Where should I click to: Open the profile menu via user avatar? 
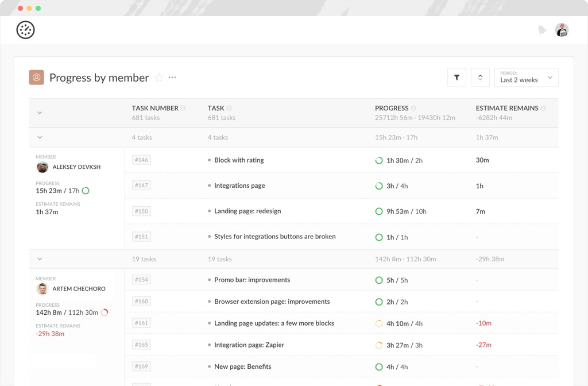point(562,29)
